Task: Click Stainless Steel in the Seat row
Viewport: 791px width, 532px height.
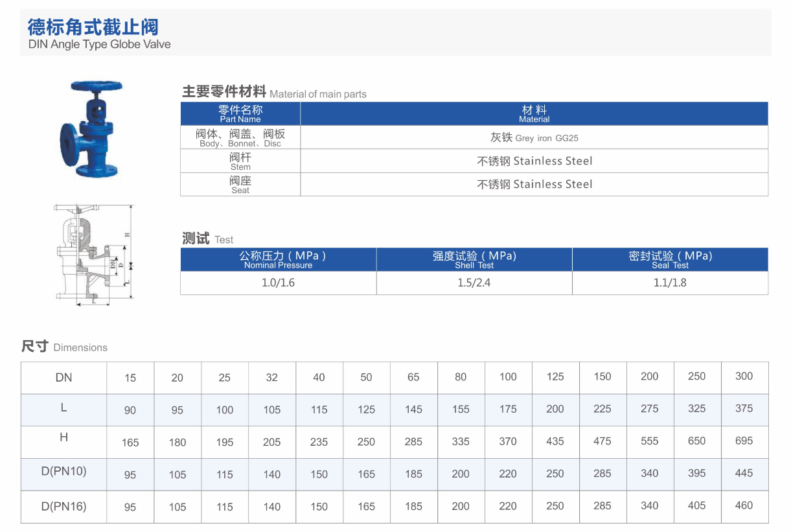Action: [x=534, y=184]
